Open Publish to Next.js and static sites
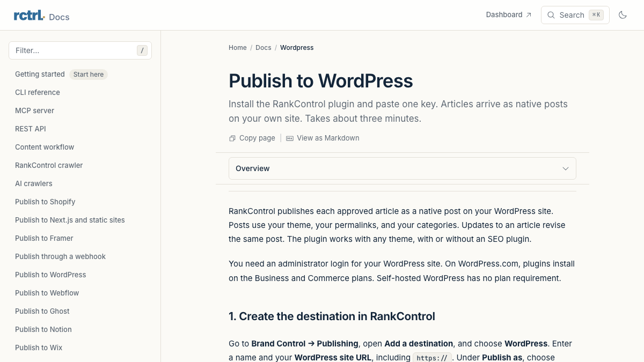The width and height of the screenshot is (644, 362). coord(70,220)
